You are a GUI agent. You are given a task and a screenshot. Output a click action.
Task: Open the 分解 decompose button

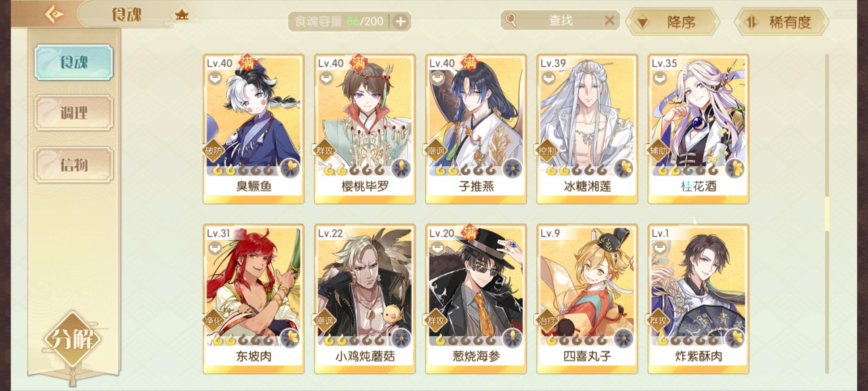coord(73,339)
